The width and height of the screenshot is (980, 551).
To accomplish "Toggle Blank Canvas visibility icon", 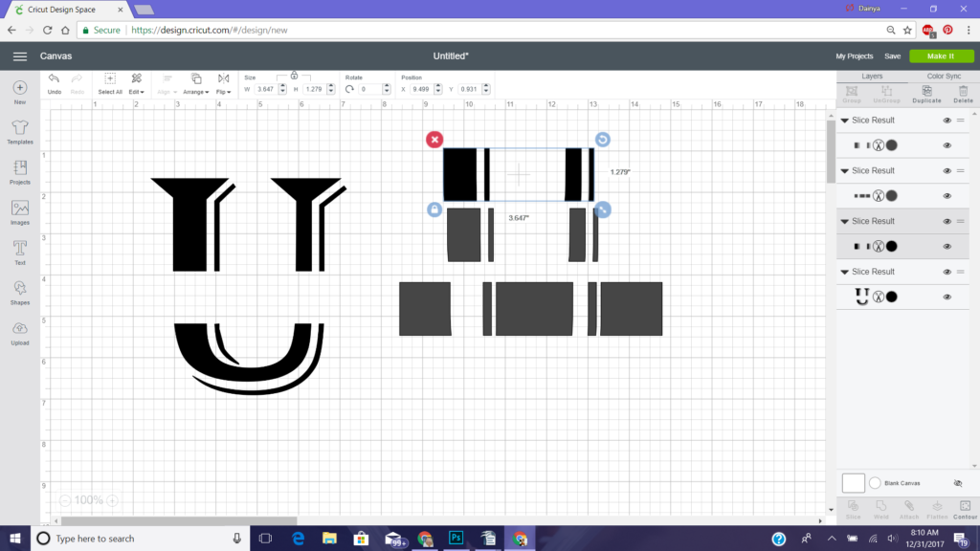I will (958, 483).
